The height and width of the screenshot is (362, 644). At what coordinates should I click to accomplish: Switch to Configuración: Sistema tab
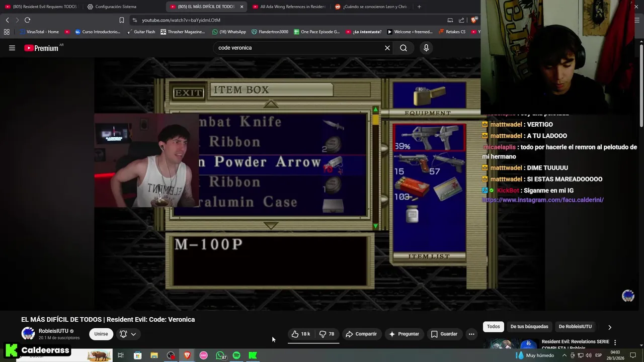pos(116,7)
